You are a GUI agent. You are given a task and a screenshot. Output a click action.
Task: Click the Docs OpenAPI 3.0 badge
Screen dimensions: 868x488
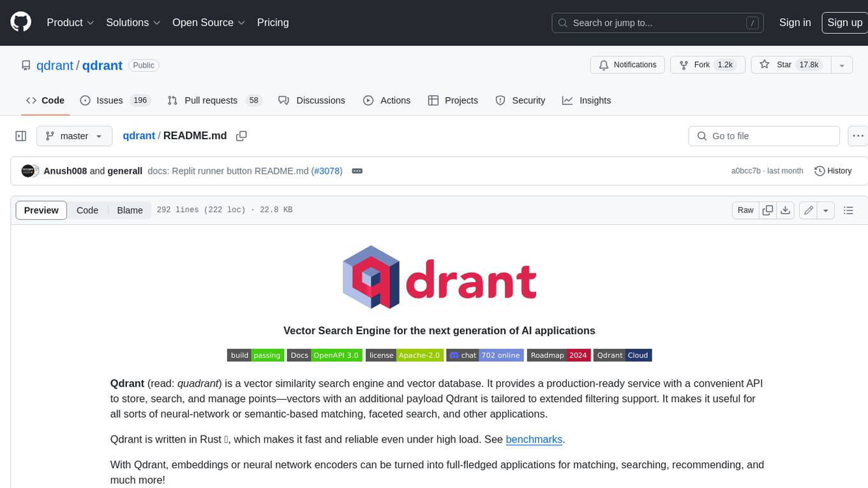point(325,355)
